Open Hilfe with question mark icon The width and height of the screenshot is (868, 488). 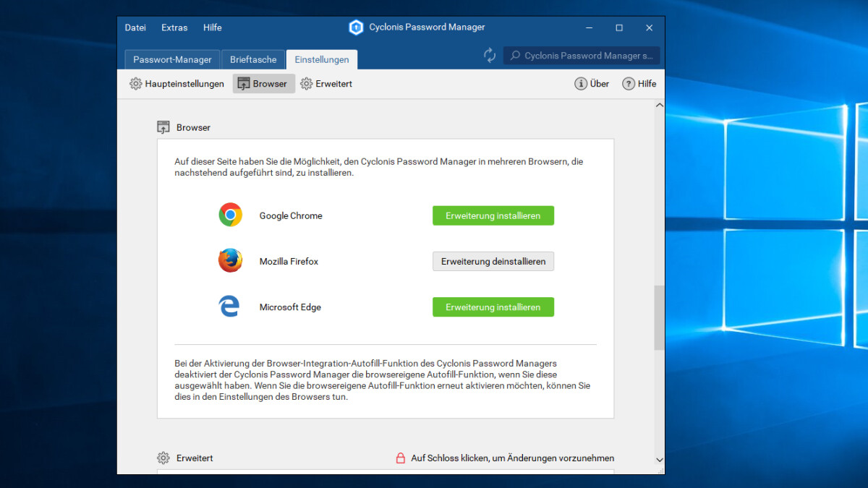tap(639, 84)
